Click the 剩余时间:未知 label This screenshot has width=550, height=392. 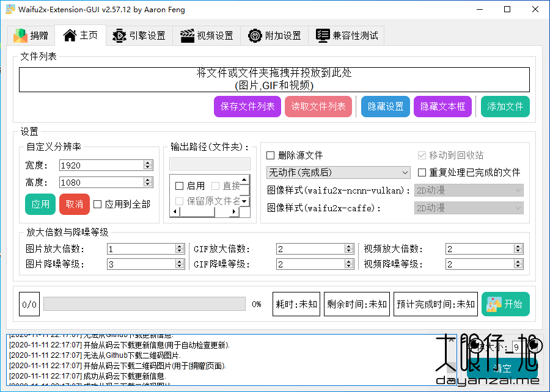pyautogui.click(x=356, y=304)
